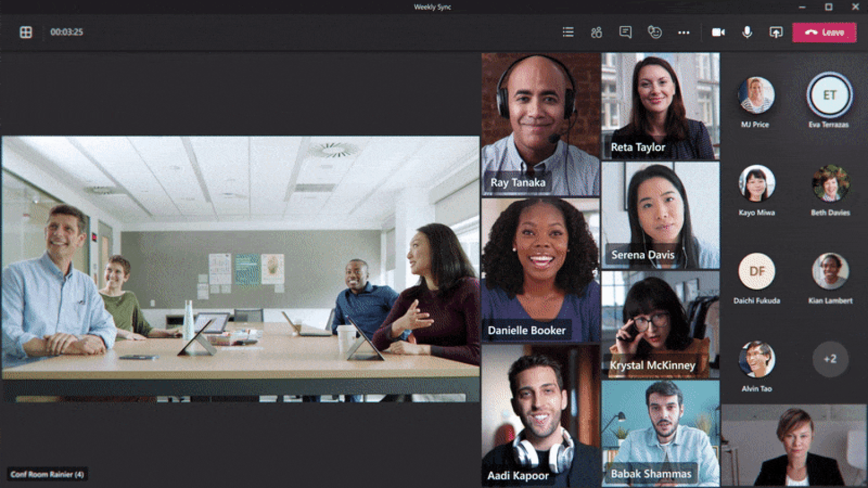The image size is (868, 488).
Task: Click Alvin Tao's avatar
Action: [x=756, y=359]
